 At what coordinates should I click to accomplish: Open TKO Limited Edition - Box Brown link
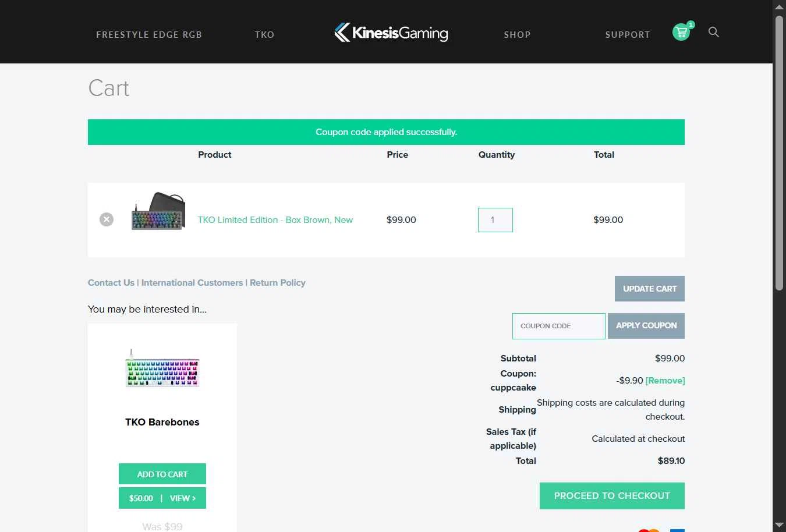[x=275, y=219]
